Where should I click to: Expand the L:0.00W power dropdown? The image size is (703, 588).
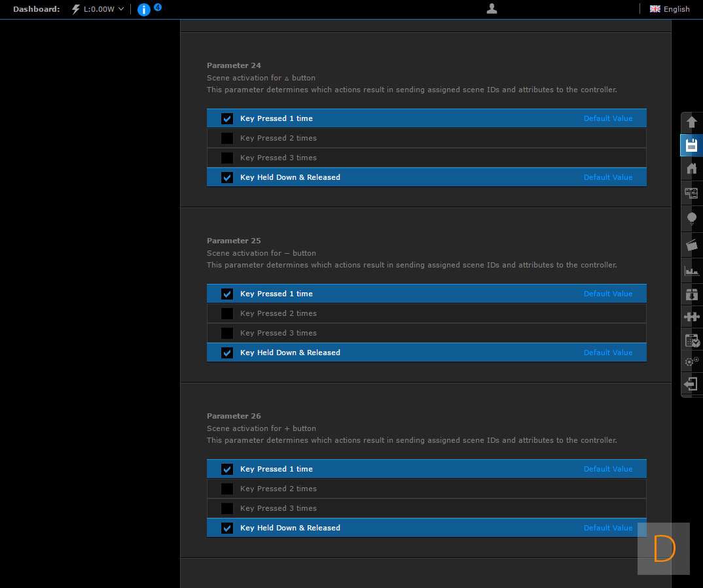tap(98, 9)
